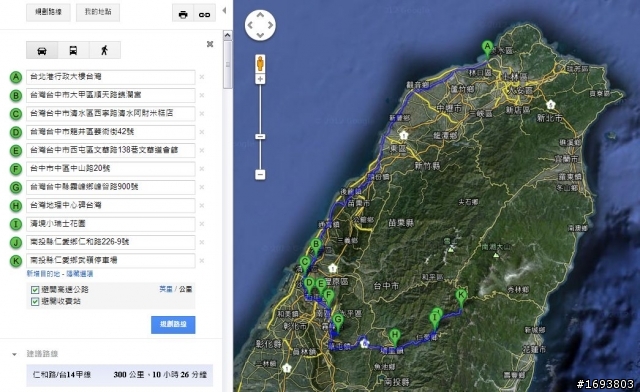Click the 台中市中區中山路20號 input field
The width and height of the screenshot is (640, 392).
pyautogui.click(x=111, y=169)
